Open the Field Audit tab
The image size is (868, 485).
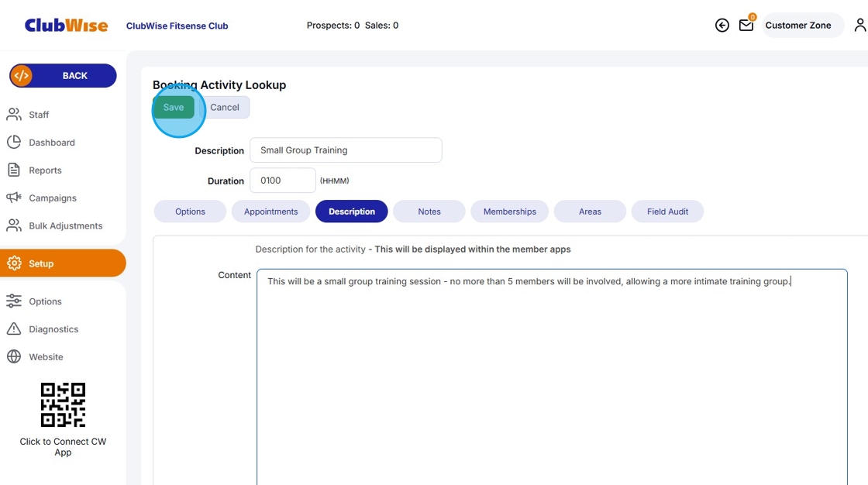point(667,212)
